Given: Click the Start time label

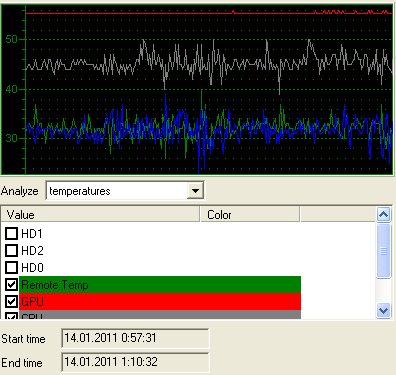Looking at the screenshot, I should tap(23, 339).
